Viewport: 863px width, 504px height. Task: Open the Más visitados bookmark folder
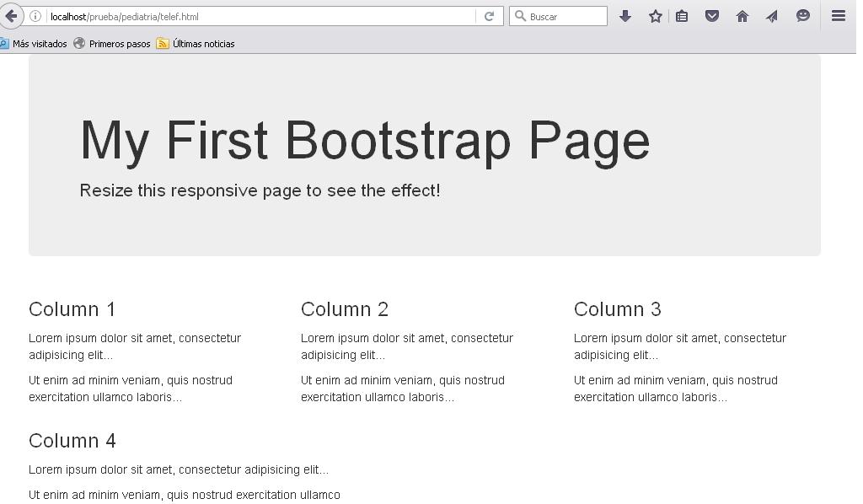[x=34, y=44]
